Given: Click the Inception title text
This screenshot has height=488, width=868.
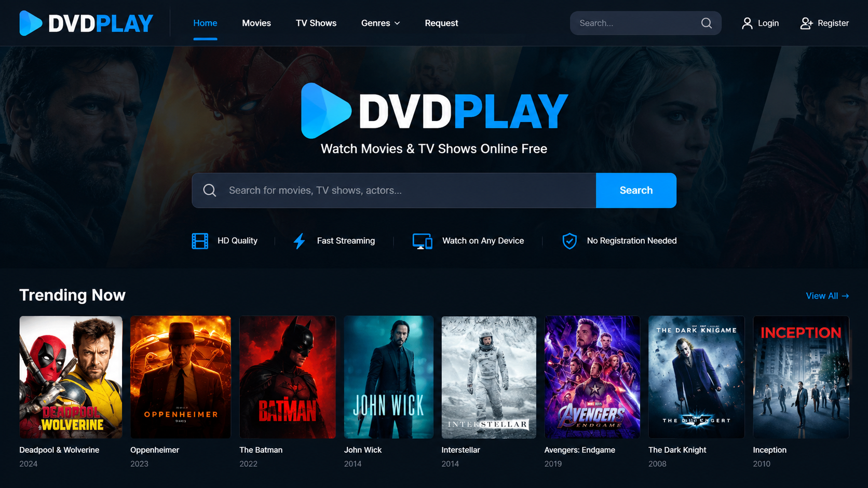Looking at the screenshot, I should 770,450.
